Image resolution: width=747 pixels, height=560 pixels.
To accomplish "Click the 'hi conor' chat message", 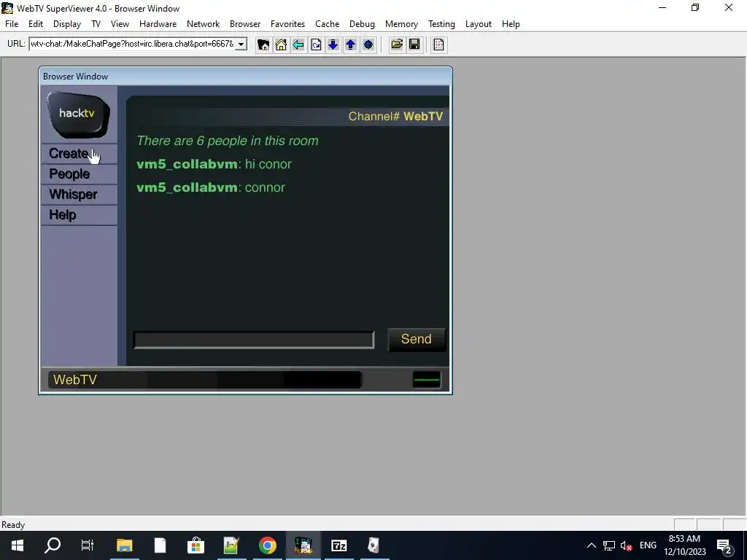I will [x=268, y=164].
